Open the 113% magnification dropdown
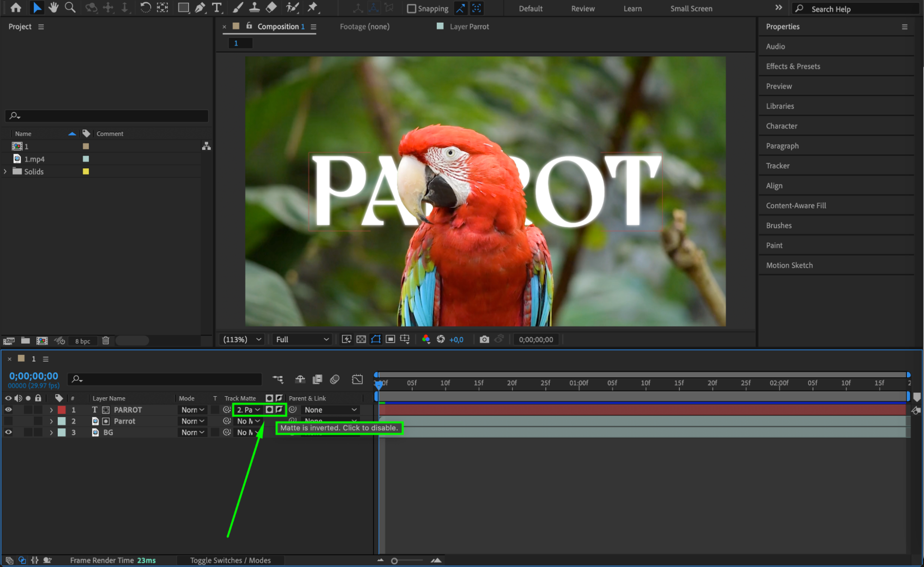This screenshot has width=924, height=567. [x=242, y=339]
